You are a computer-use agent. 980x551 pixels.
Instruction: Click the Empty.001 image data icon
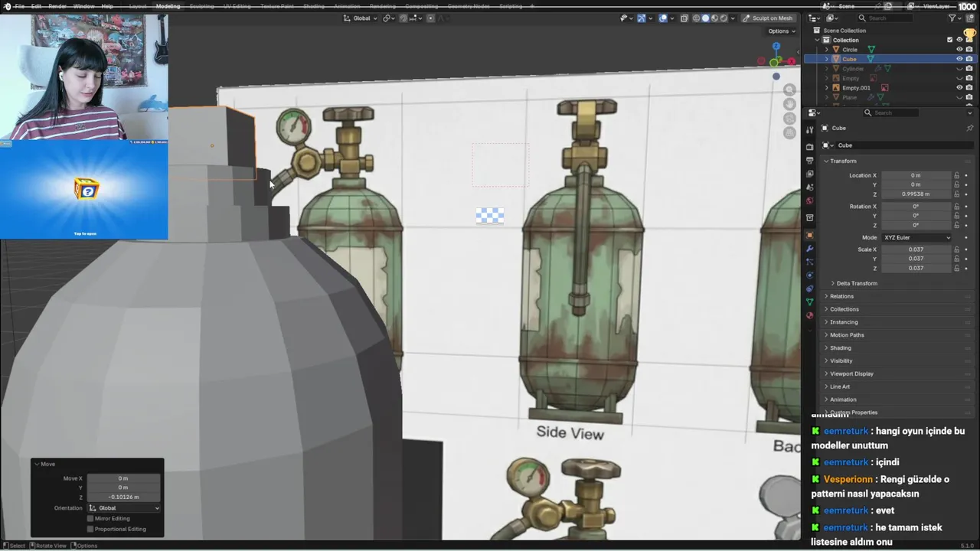pos(884,88)
